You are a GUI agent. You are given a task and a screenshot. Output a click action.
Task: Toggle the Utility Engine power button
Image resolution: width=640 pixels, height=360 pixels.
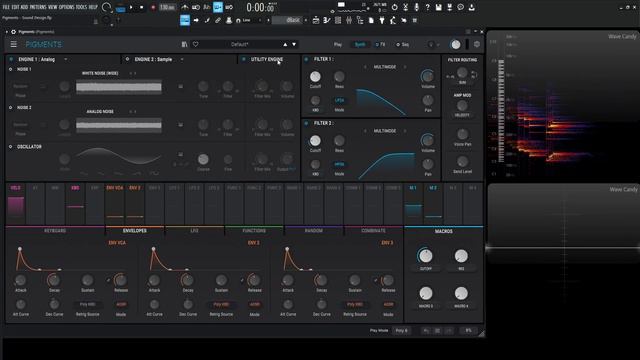[244, 59]
